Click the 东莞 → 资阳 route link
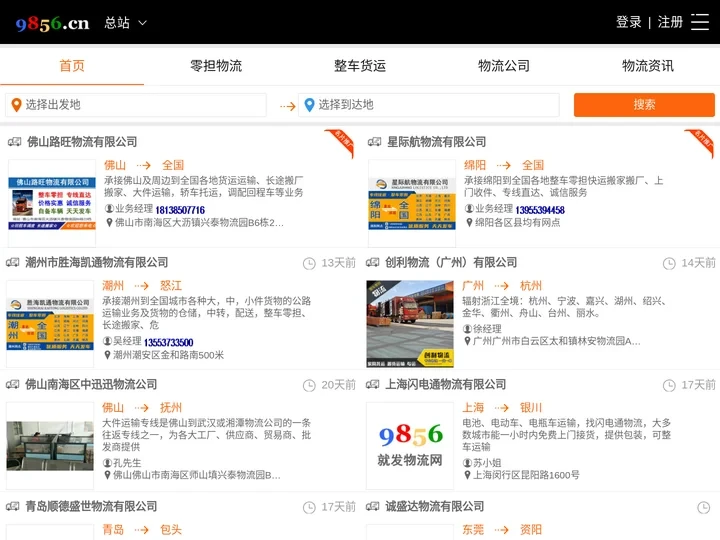This screenshot has width=720, height=540. point(502,530)
